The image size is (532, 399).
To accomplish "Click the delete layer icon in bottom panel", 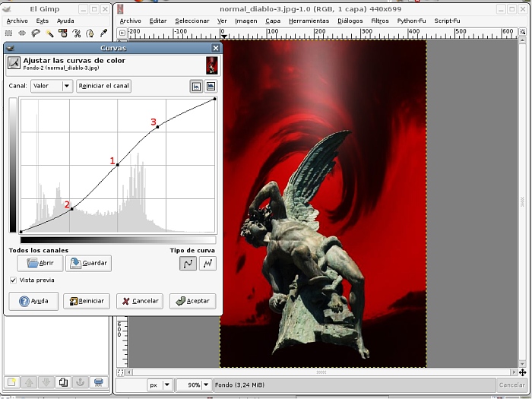I will 98,382.
